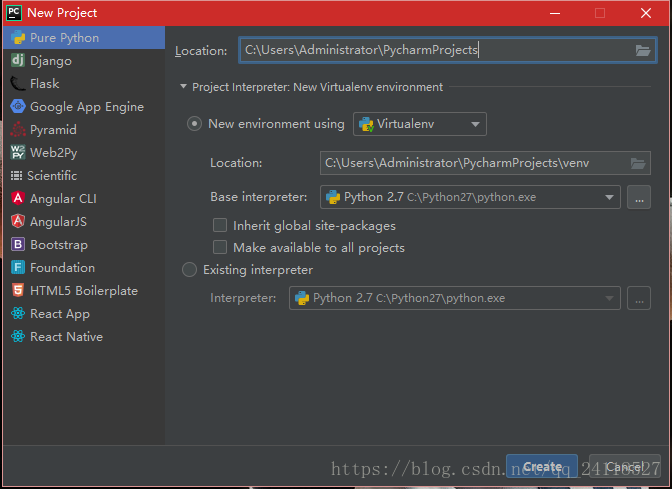Click the Flask horn icon
Screen dimensions: 672x489
(x=18, y=84)
